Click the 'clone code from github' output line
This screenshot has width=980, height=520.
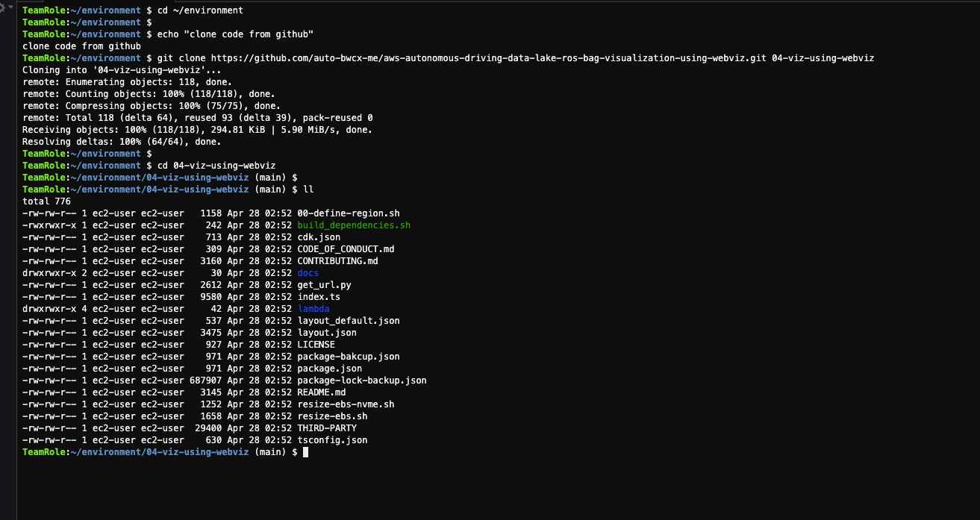(81, 46)
